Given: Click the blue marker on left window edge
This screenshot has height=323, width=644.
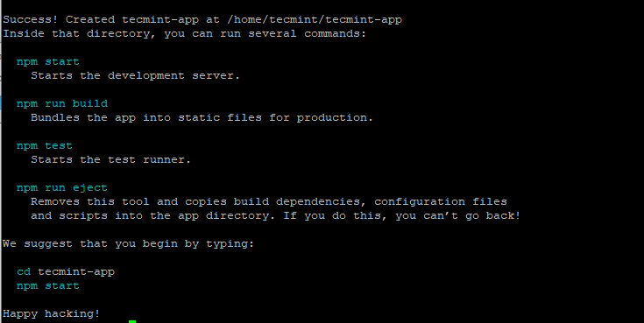Looking at the screenshot, I should [x=1, y=102].
